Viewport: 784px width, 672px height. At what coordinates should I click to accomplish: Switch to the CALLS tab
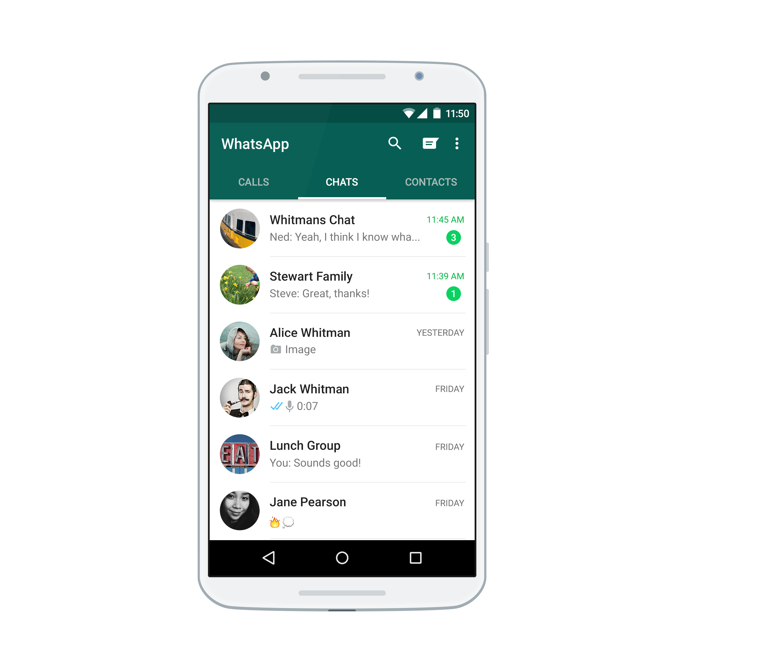[253, 181]
